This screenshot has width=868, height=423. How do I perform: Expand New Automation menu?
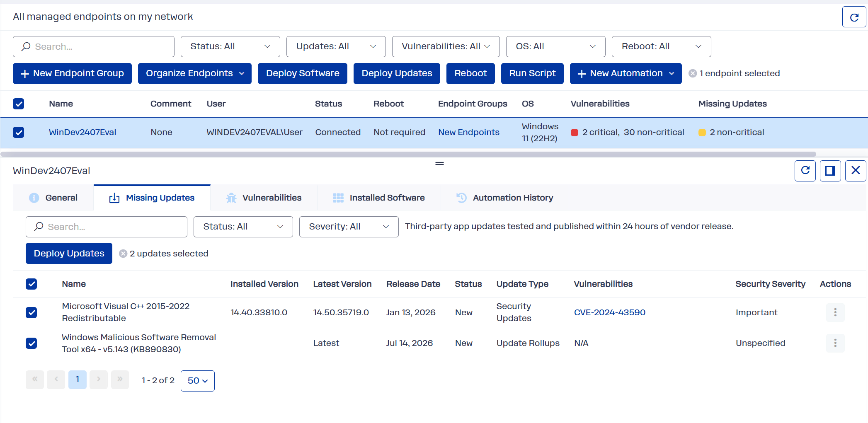coord(626,73)
